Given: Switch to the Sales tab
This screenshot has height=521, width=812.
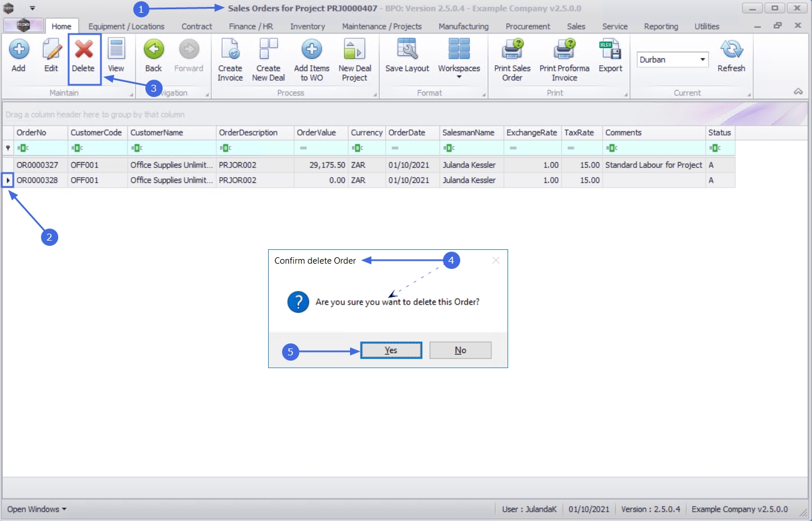Looking at the screenshot, I should point(576,27).
